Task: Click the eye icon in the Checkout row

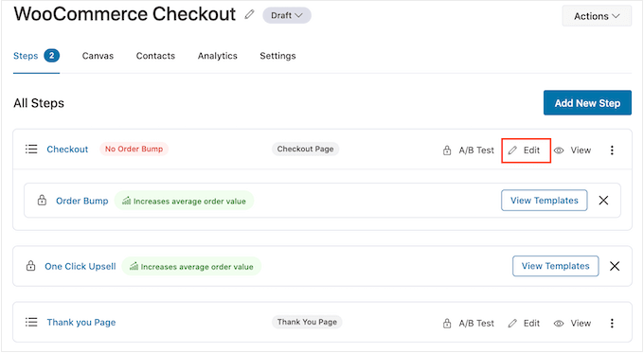Action: coord(559,150)
